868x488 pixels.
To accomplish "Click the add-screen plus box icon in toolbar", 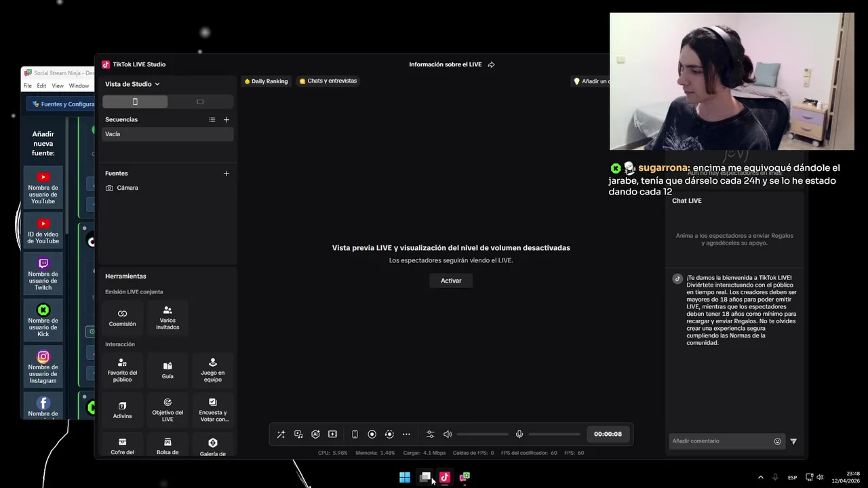I will pyautogui.click(x=332, y=434).
